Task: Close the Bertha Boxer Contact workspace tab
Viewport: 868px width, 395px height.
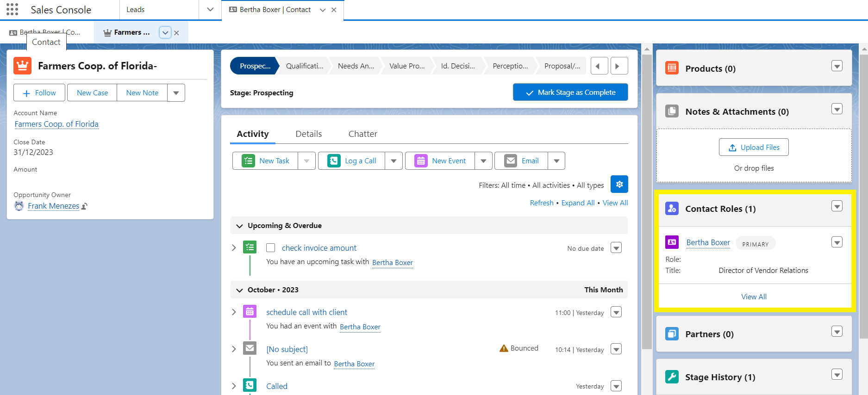Action: click(334, 10)
